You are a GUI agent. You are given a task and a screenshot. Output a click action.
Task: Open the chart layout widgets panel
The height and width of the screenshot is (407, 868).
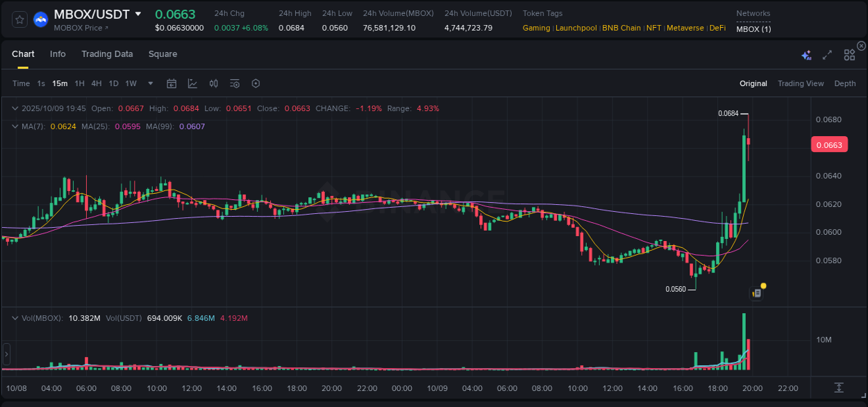click(849, 55)
